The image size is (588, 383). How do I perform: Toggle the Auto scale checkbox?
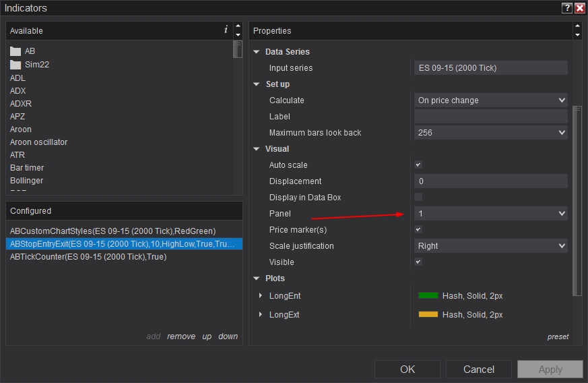[x=418, y=165]
